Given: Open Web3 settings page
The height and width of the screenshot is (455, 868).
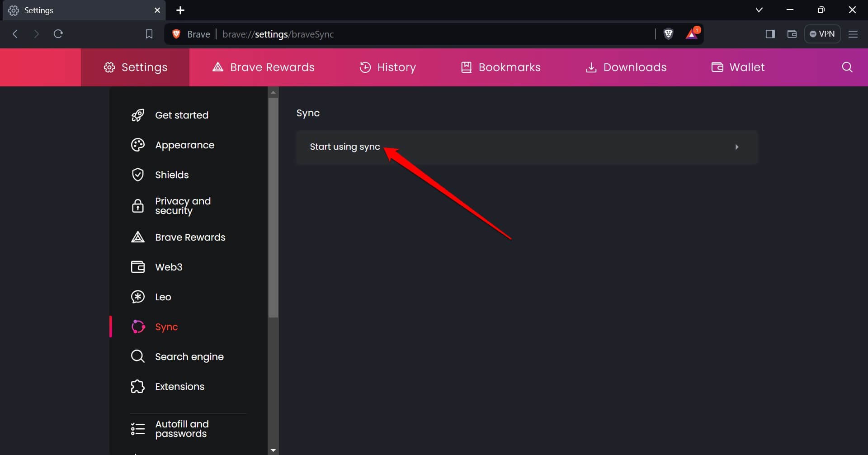Looking at the screenshot, I should (169, 267).
